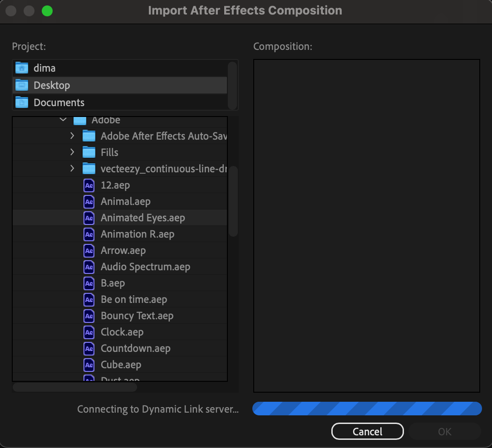Click the Dynamic Link progress bar
This screenshot has height=448, width=492.
[367, 409]
